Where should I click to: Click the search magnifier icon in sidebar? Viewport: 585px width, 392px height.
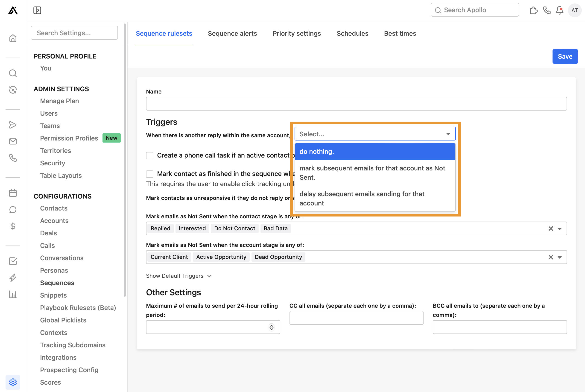pos(13,73)
